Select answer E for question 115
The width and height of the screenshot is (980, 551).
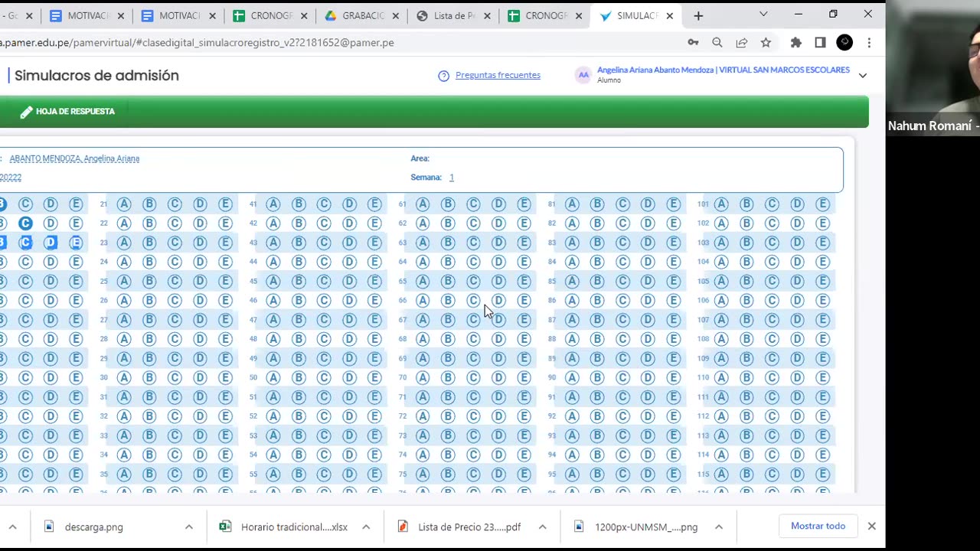[x=822, y=474]
